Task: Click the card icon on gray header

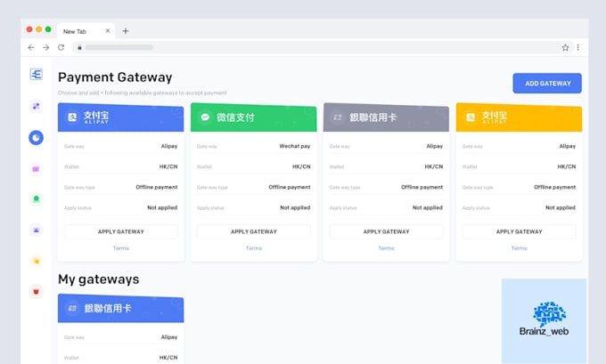Action: click(338, 117)
